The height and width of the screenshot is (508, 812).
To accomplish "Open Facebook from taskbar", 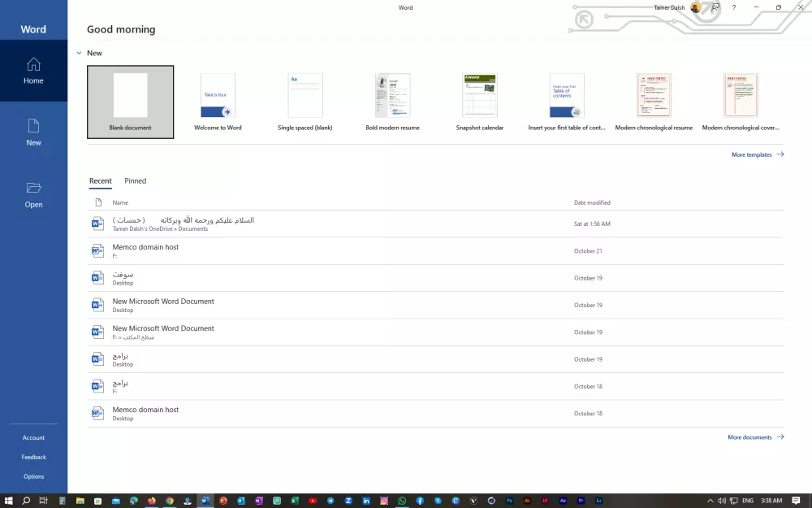I will point(420,501).
